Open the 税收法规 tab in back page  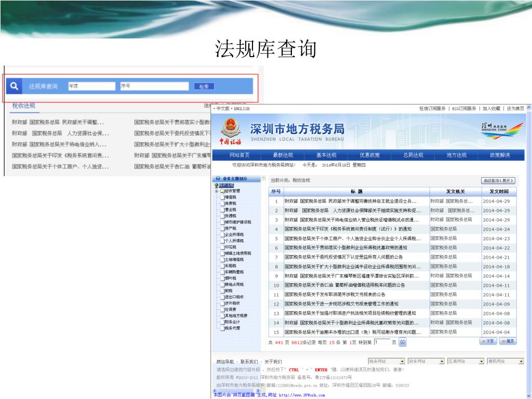click(x=24, y=105)
